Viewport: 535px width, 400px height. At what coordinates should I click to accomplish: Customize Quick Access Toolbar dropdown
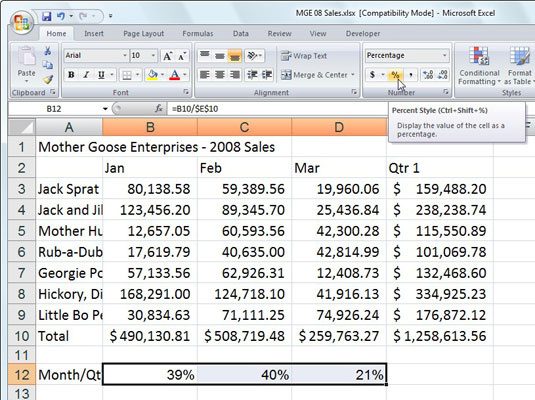[110, 16]
